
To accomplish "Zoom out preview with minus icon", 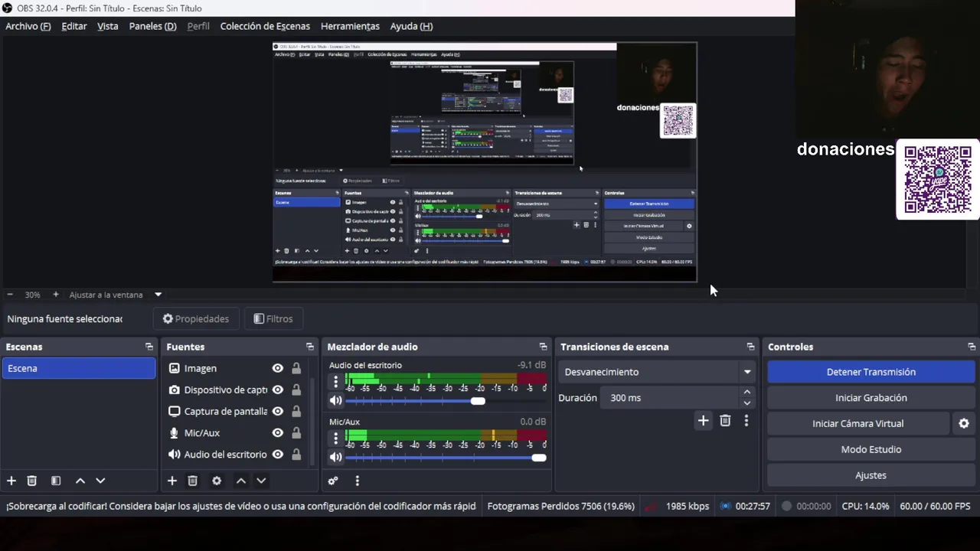I will pyautogui.click(x=10, y=295).
